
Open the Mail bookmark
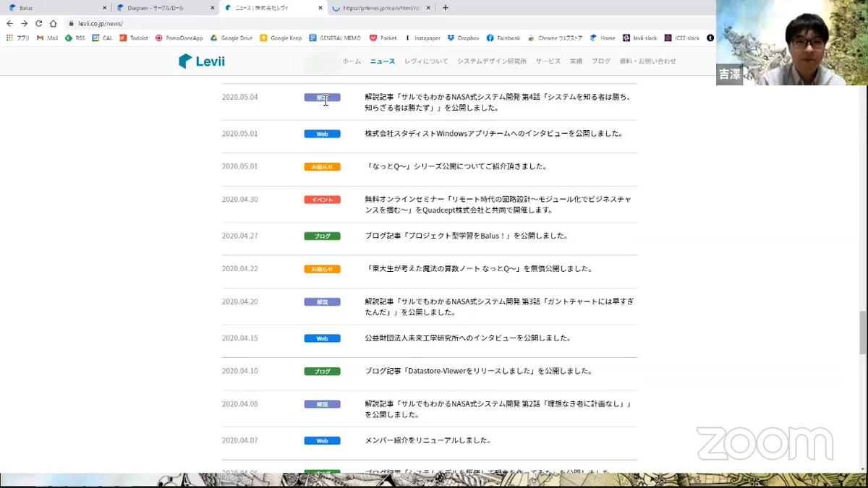click(x=47, y=38)
